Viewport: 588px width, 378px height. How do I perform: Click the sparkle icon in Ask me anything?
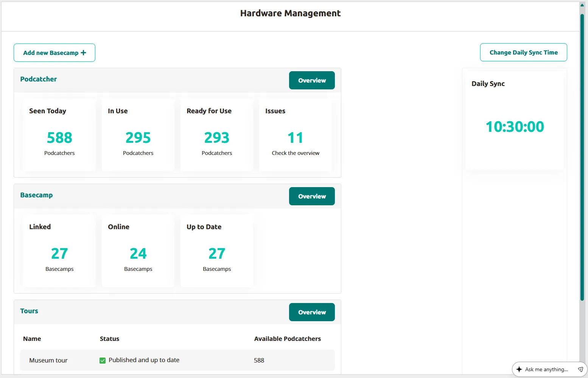pyautogui.click(x=519, y=369)
